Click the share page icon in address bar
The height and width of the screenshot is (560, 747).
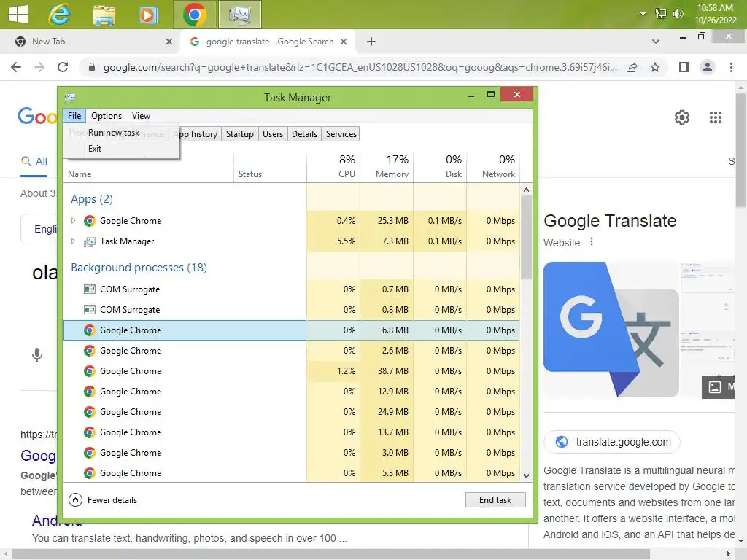[632, 67]
